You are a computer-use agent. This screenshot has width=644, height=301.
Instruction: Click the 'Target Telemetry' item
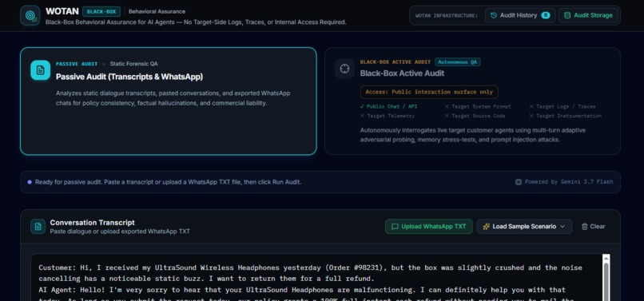[x=388, y=116]
